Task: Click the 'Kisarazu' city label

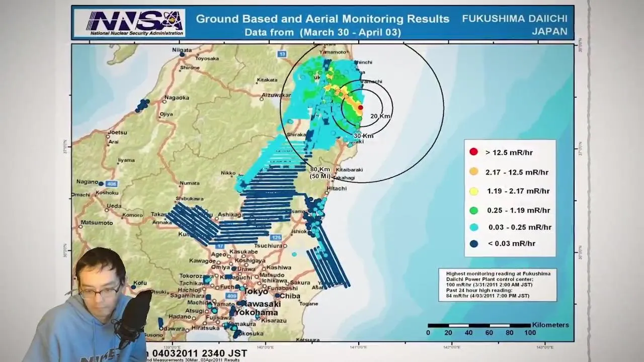Action: 273,320
